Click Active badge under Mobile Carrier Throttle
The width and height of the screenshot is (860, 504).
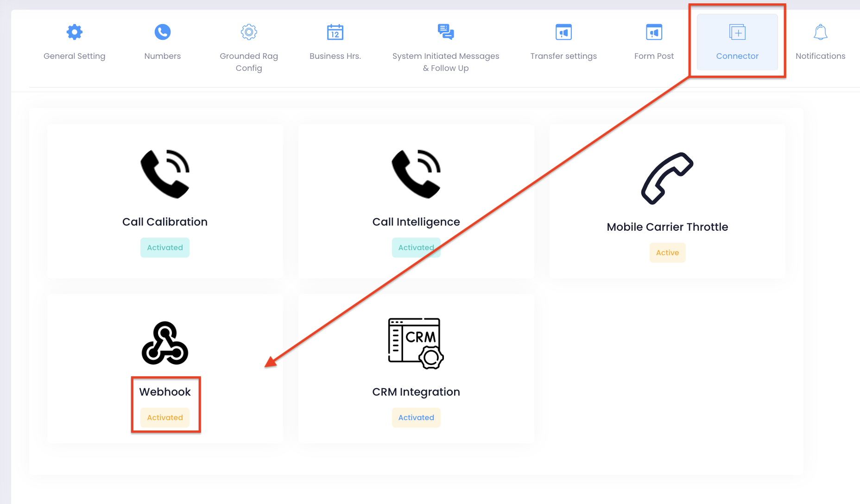pyautogui.click(x=667, y=252)
